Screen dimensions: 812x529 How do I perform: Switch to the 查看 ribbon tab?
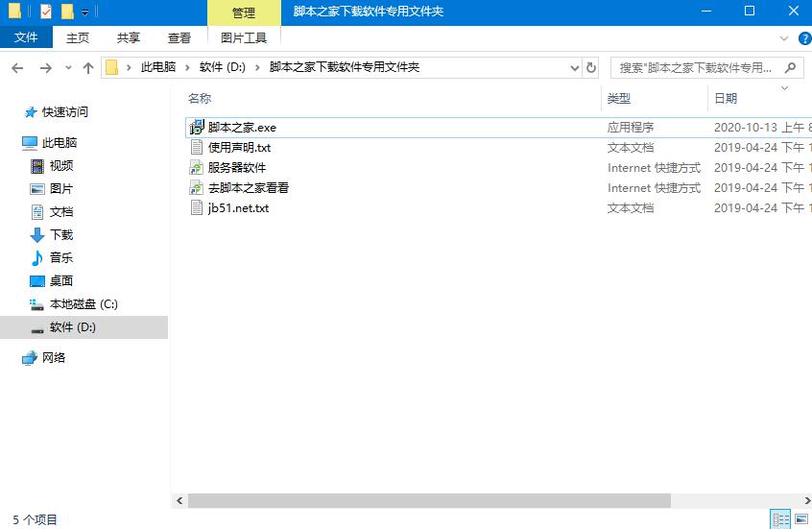[179, 37]
